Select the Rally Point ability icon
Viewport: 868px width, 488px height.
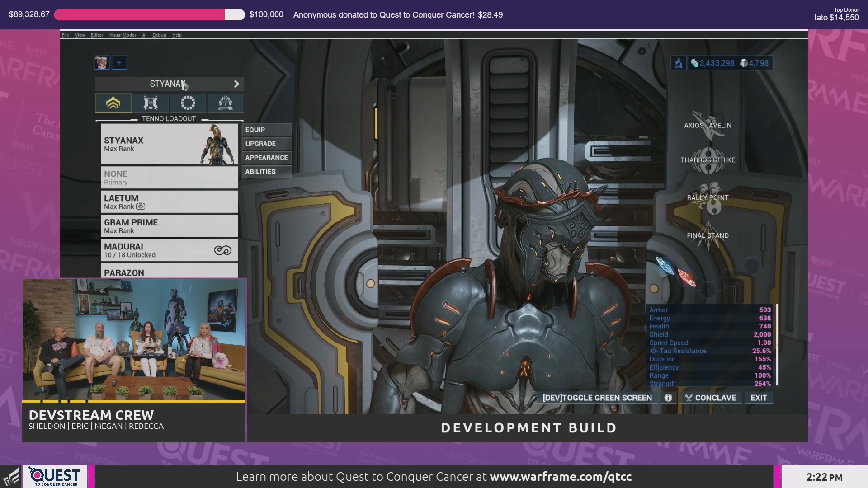click(x=708, y=198)
